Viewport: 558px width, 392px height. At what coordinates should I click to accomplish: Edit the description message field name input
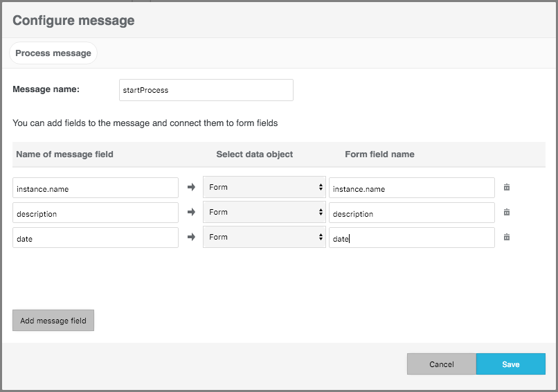(x=96, y=213)
